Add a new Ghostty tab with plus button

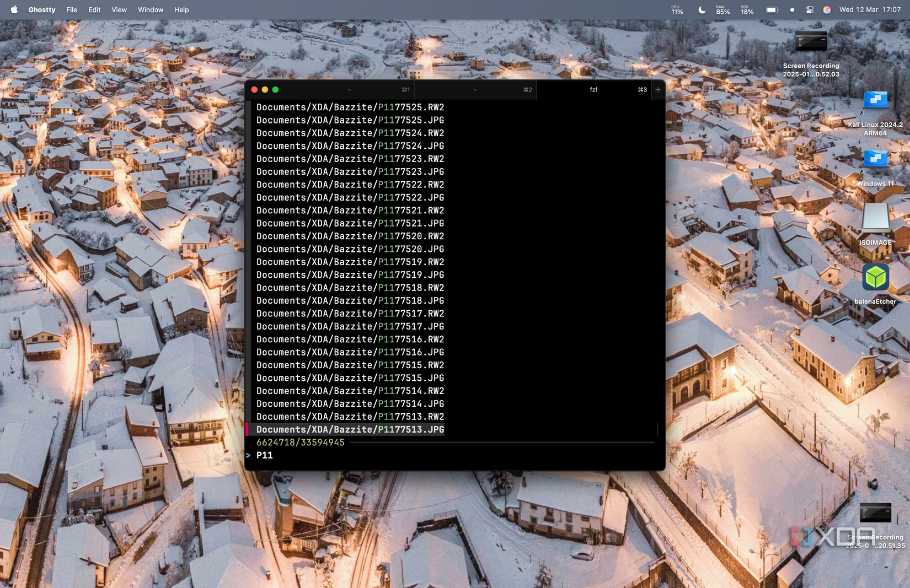[x=658, y=90]
